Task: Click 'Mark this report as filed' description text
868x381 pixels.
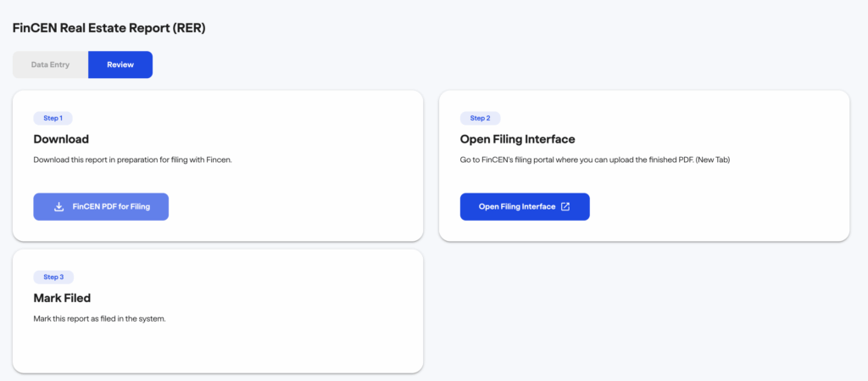Action: click(x=99, y=318)
